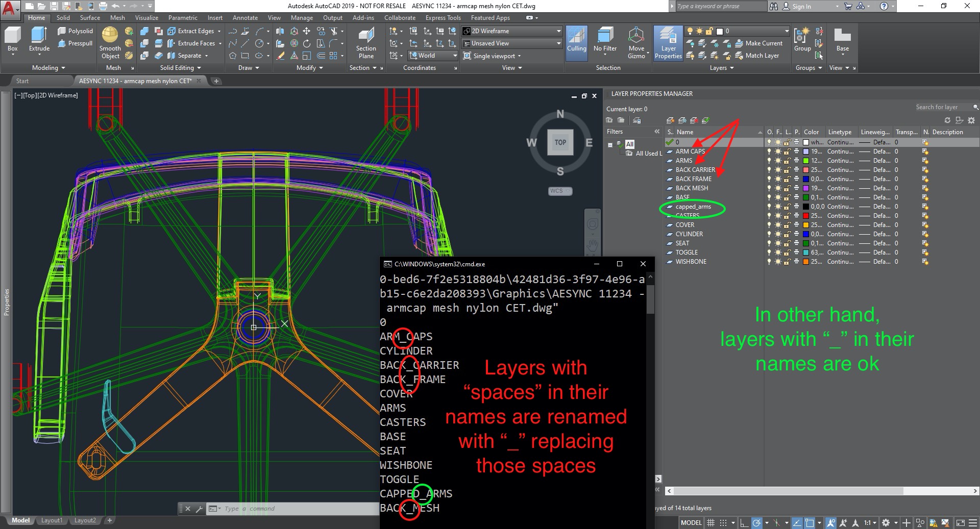The width and height of the screenshot is (980, 529).
Task: Click the Presspull tool
Action: (x=76, y=43)
